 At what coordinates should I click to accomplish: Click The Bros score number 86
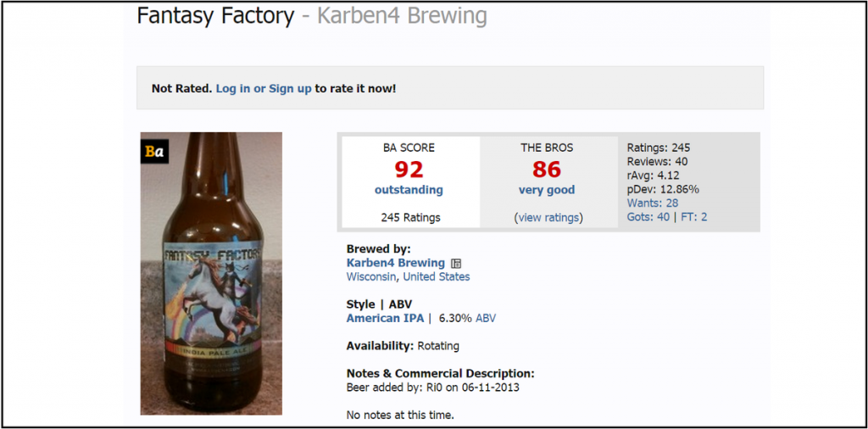(x=547, y=169)
